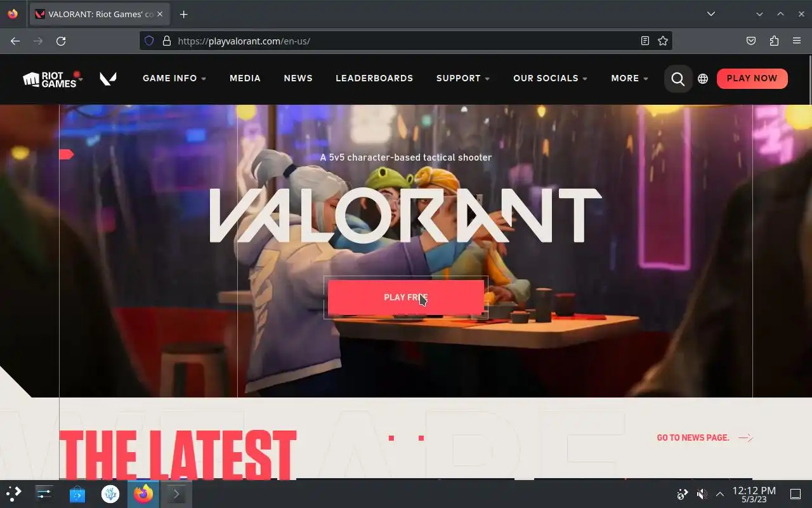Open the site search magnifier icon
This screenshot has height=508, width=812.
point(678,79)
